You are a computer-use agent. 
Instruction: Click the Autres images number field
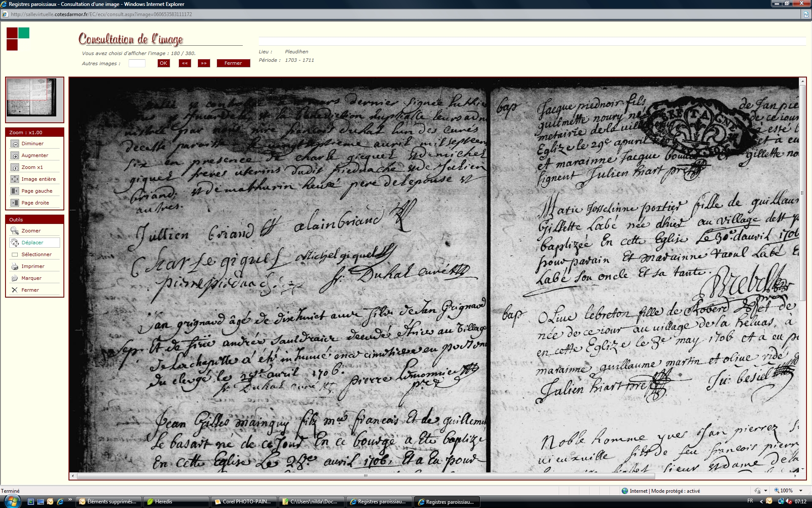137,63
